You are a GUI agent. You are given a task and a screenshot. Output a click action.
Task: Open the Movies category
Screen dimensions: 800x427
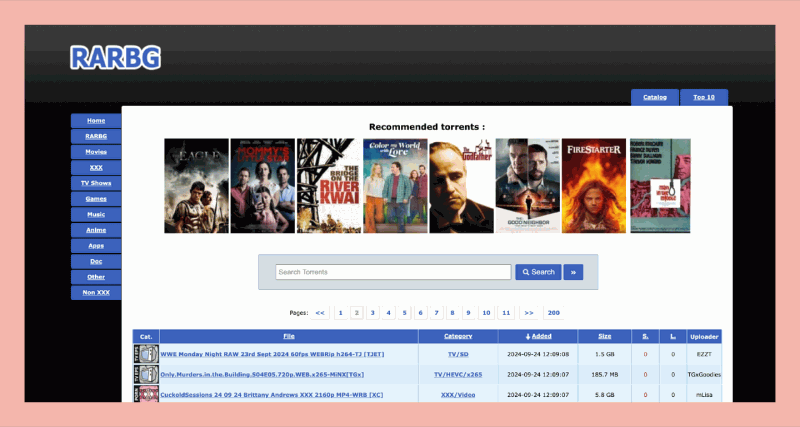pos(96,152)
